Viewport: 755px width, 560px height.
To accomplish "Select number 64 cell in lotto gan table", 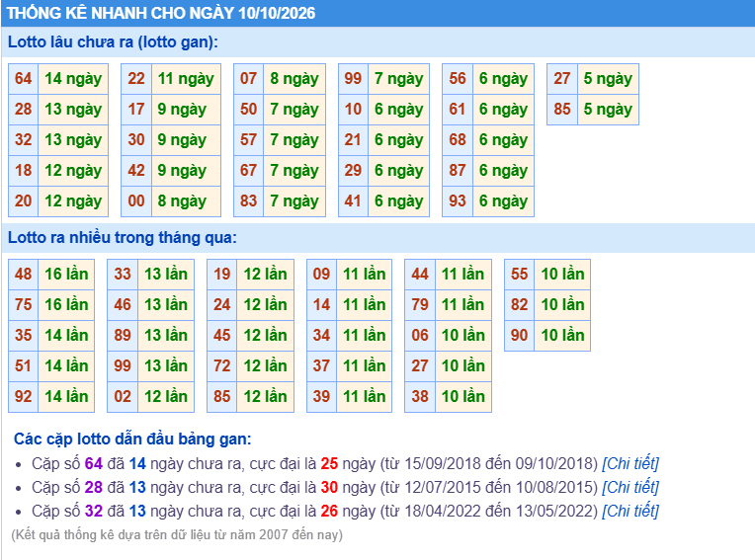I will 23,79.
